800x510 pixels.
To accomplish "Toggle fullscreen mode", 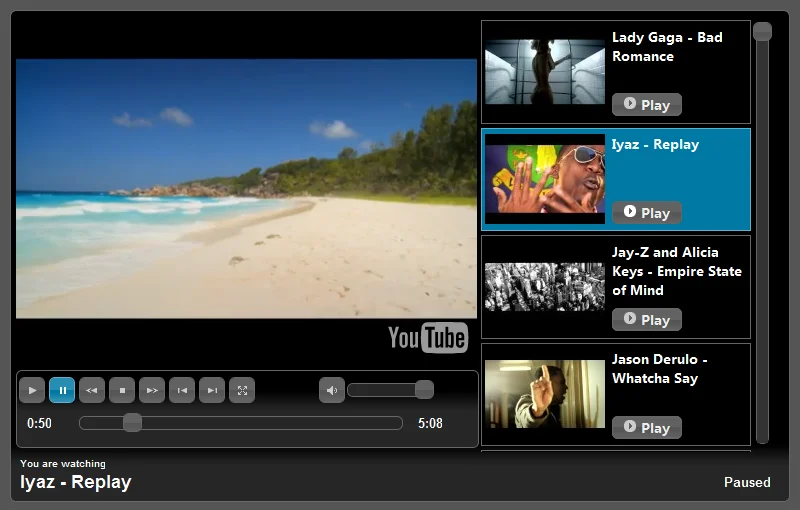I will tap(242, 390).
